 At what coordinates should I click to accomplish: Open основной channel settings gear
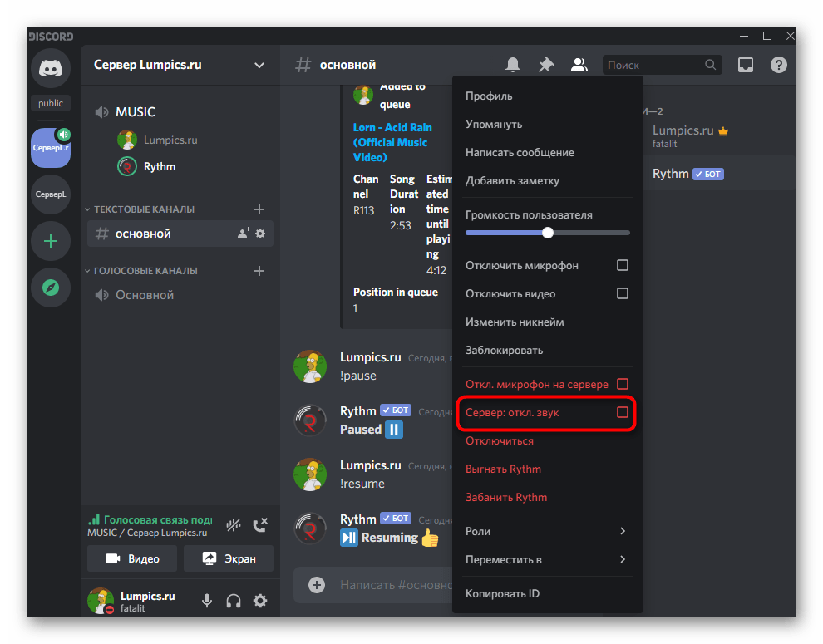[260, 233]
